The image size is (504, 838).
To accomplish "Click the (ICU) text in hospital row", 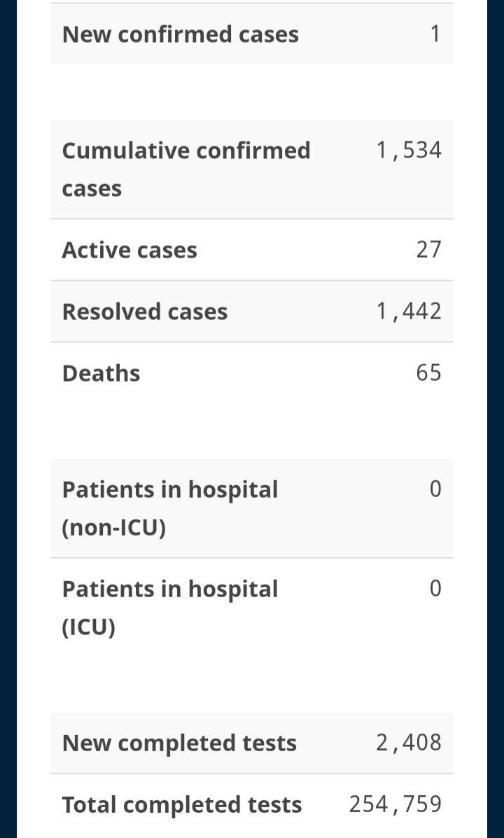I will [x=89, y=627].
